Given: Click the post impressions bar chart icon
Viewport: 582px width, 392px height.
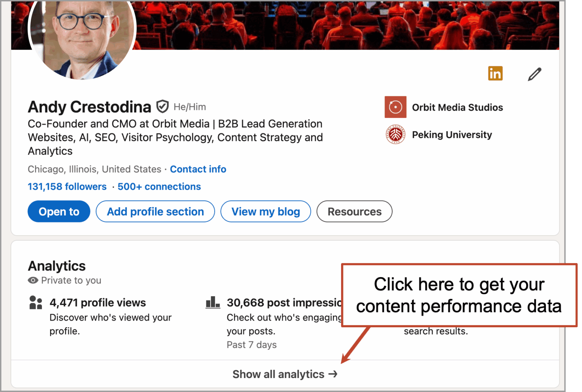Looking at the screenshot, I should pyautogui.click(x=213, y=302).
